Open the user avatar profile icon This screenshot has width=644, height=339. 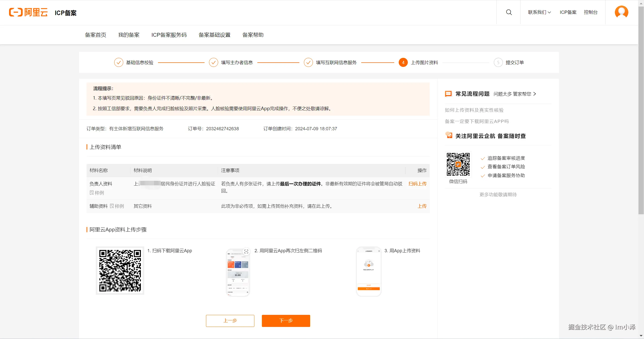point(621,12)
